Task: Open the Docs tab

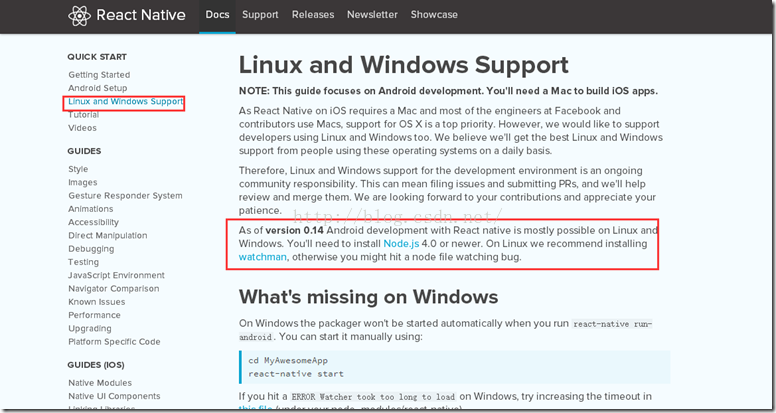Action: pos(217,15)
